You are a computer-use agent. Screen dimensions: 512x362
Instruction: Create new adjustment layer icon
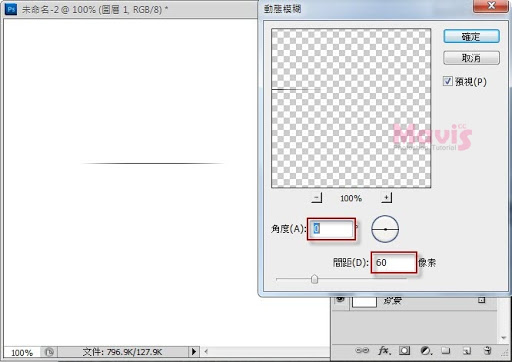click(426, 350)
